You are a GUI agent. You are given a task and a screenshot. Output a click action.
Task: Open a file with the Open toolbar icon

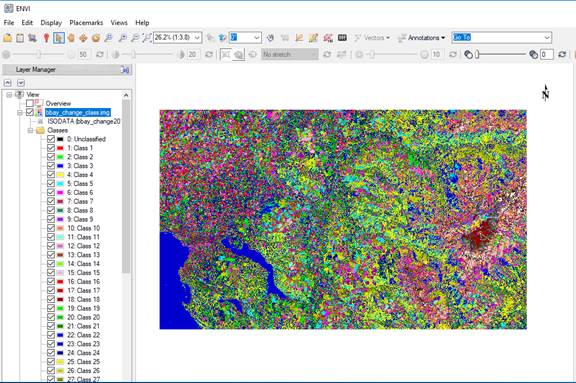(7, 37)
